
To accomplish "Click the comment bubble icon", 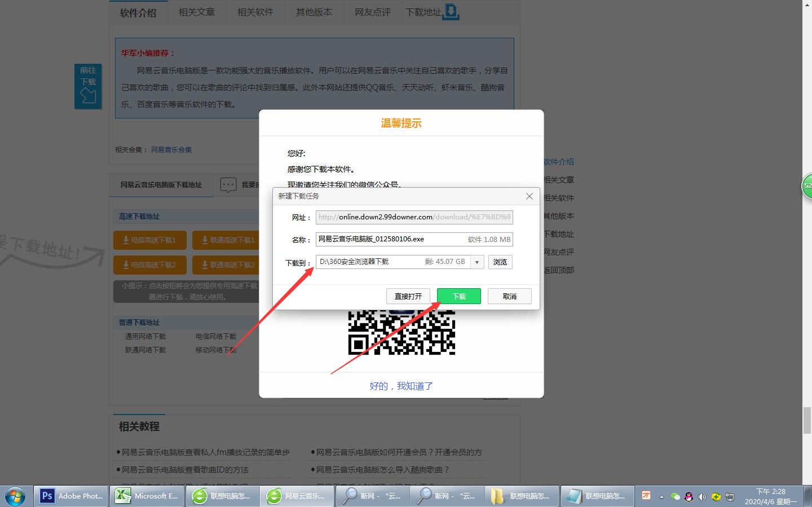I will (228, 185).
